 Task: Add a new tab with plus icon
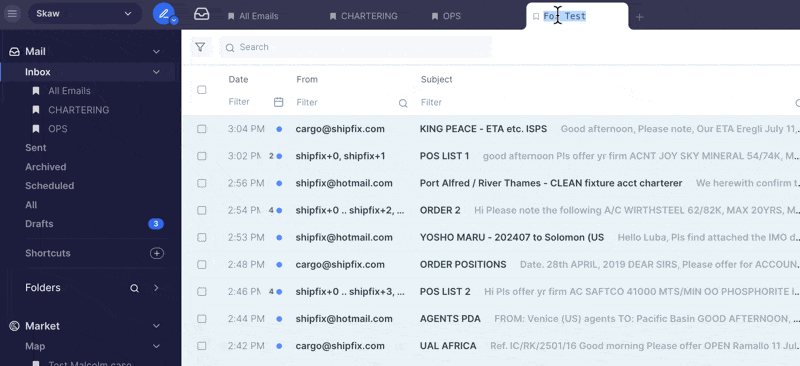click(639, 17)
